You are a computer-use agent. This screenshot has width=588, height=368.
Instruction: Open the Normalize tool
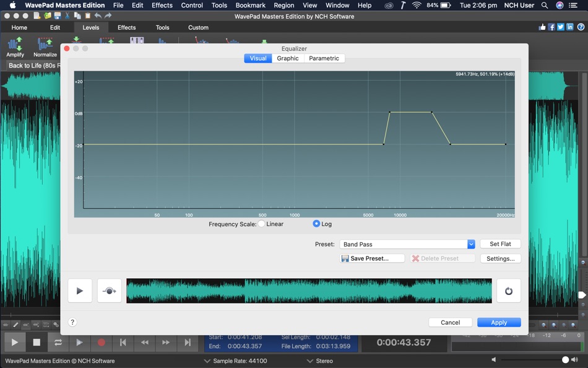pyautogui.click(x=45, y=47)
